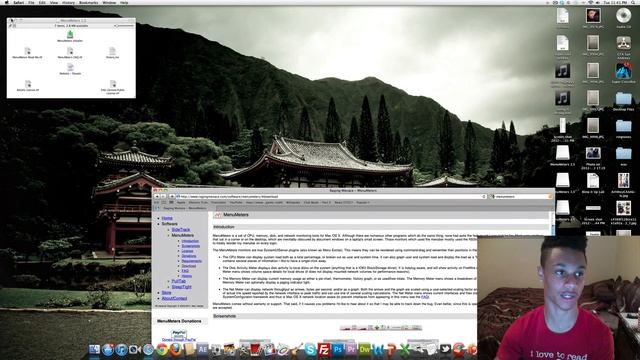
Task: Launch Dreamweaver from the Dock
Action: click(364, 349)
